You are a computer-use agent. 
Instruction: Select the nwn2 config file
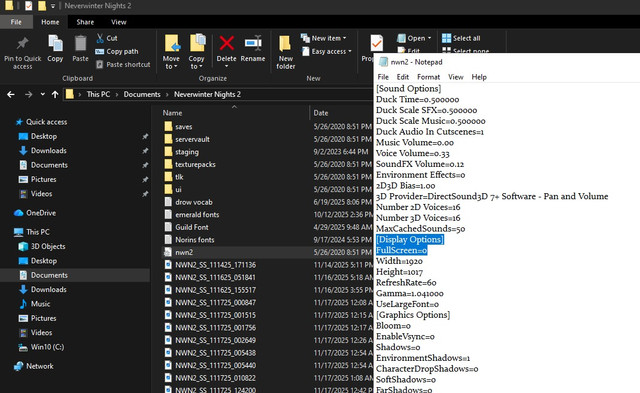coord(178,252)
